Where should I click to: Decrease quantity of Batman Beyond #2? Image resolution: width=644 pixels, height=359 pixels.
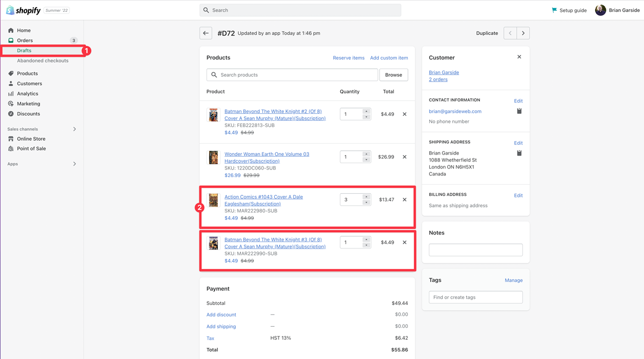tap(366, 117)
